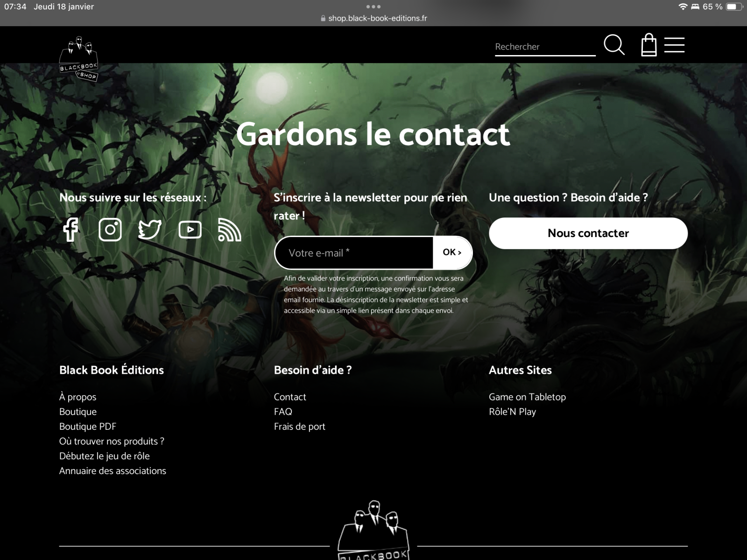Open the hamburger menu
This screenshot has width=747, height=560.
coord(674,45)
